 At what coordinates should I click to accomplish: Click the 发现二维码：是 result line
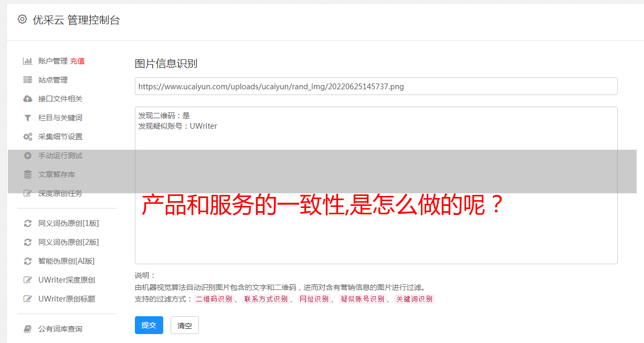(164, 116)
